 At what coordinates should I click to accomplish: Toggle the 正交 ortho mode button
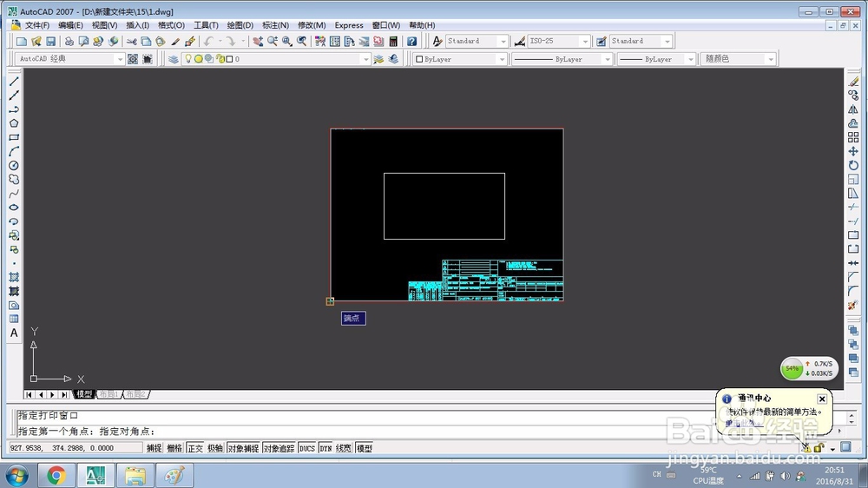coord(194,448)
